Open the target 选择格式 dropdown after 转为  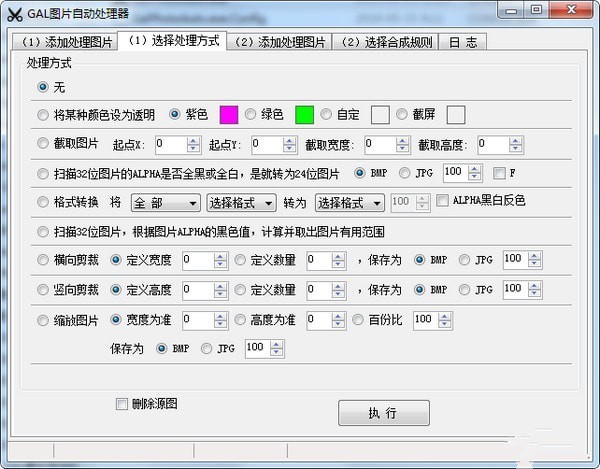pos(350,203)
